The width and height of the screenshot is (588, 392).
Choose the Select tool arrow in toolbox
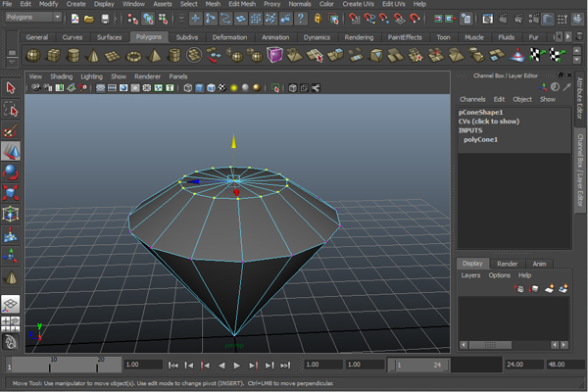(x=11, y=88)
